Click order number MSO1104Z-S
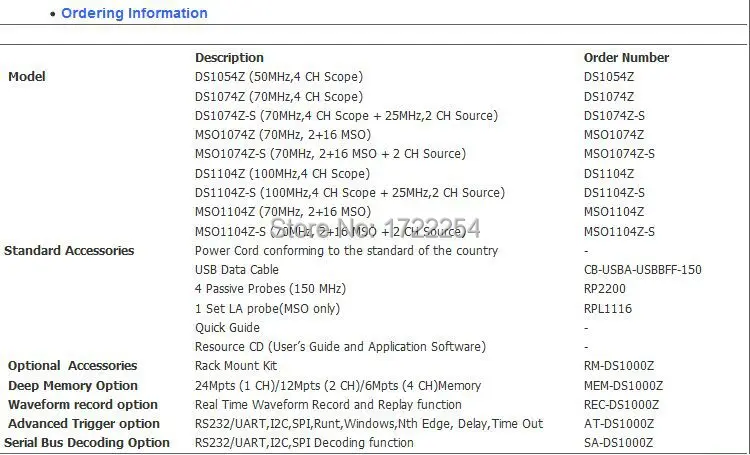The height and width of the screenshot is (455, 750). [x=619, y=232]
